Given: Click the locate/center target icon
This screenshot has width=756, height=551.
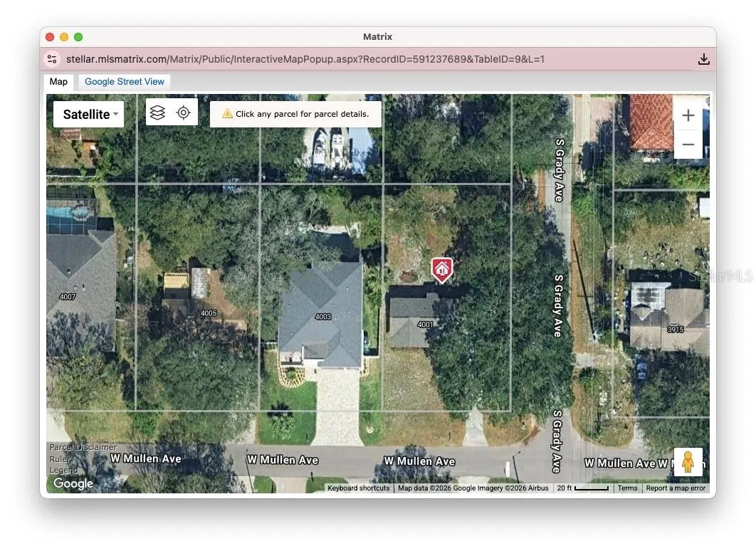Looking at the screenshot, I should pos(183,112).
